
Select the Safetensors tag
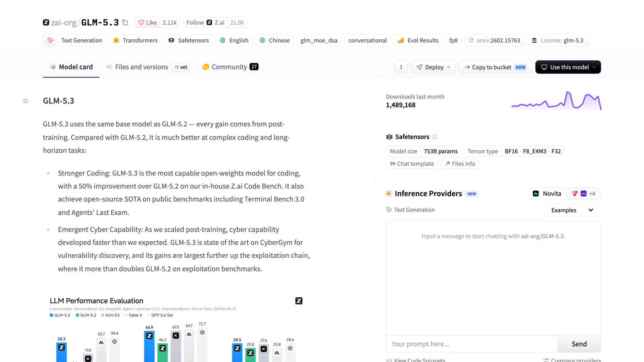pos(188,40)
